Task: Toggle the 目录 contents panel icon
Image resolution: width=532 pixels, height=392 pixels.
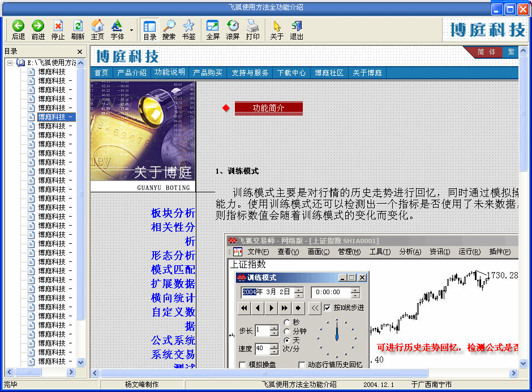Action: [x=149, y=29]
